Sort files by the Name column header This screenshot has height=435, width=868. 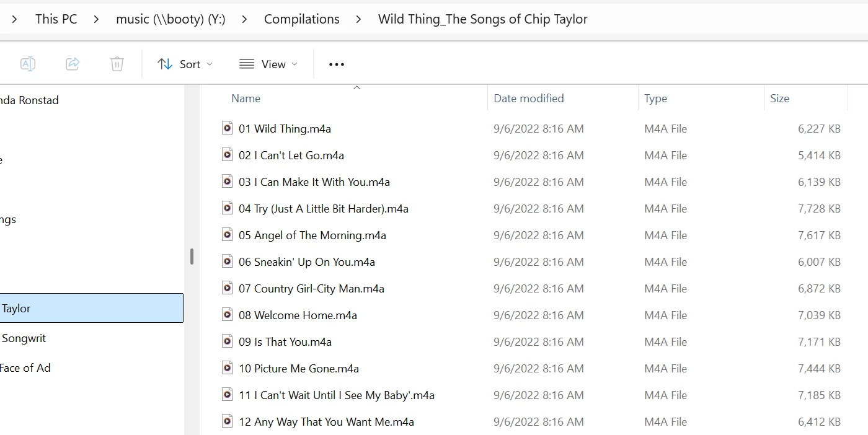(x=246, y=99)
